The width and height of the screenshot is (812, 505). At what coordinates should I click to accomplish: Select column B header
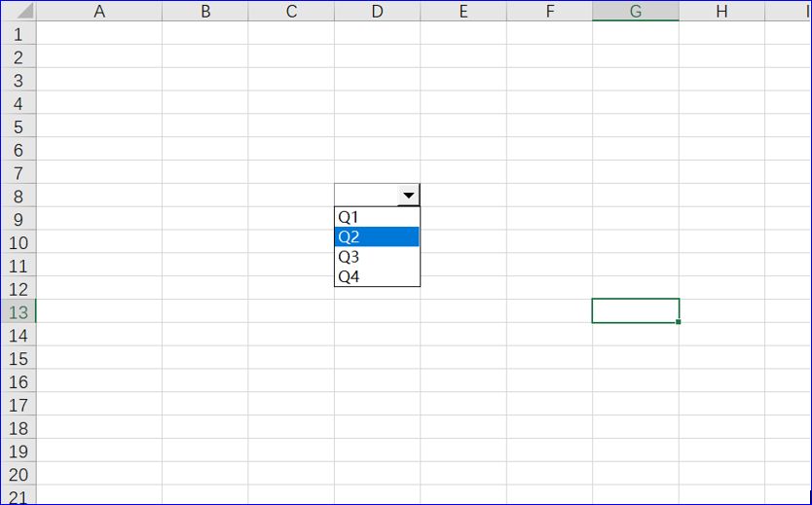(205, 11)
